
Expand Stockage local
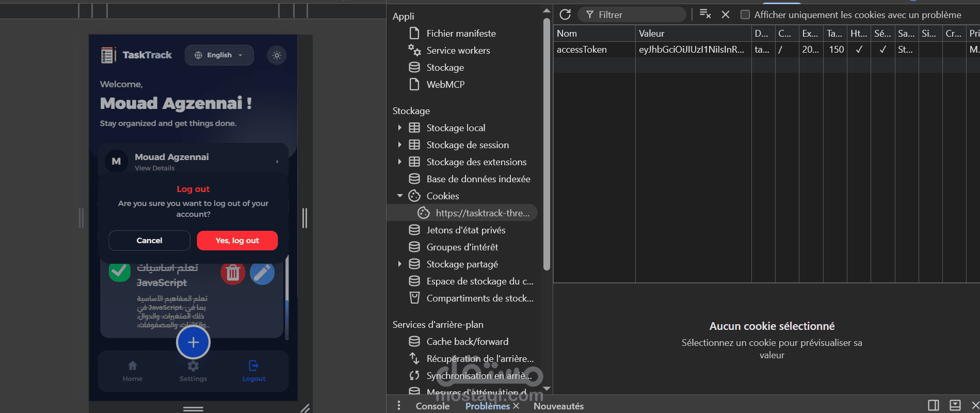[399, 128]
